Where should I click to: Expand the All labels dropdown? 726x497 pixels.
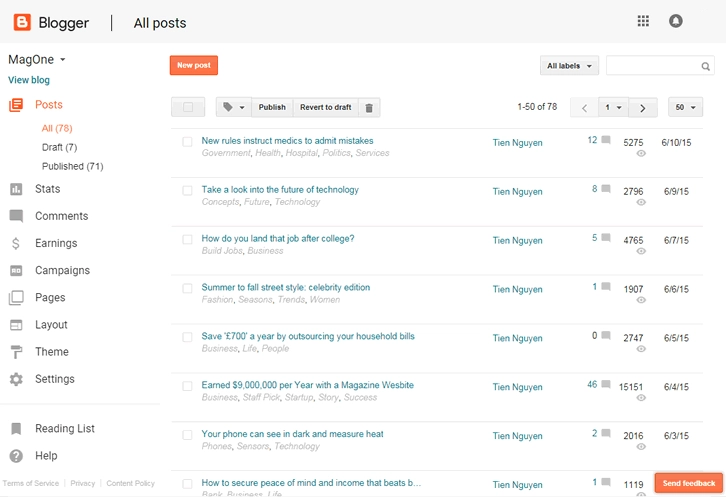tap(569, 66)
